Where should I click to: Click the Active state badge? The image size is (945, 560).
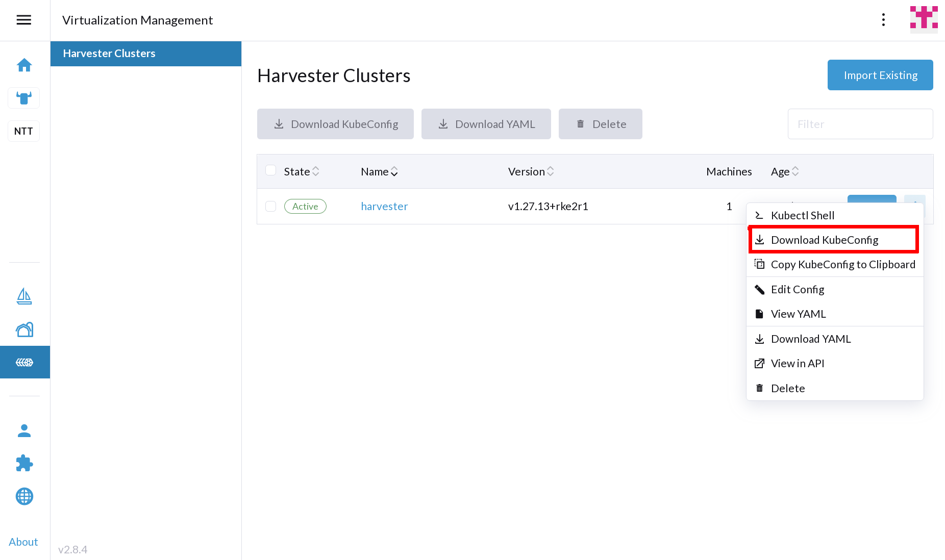[305, 206]
